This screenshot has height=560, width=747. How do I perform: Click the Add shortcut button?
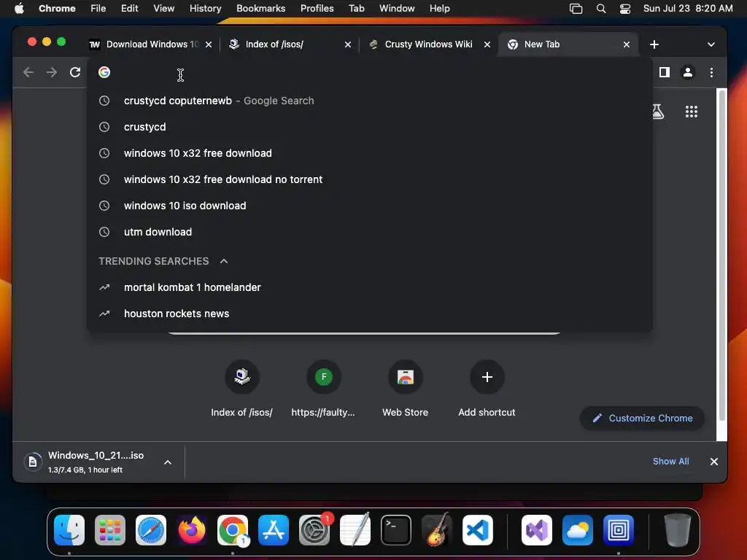487,389
